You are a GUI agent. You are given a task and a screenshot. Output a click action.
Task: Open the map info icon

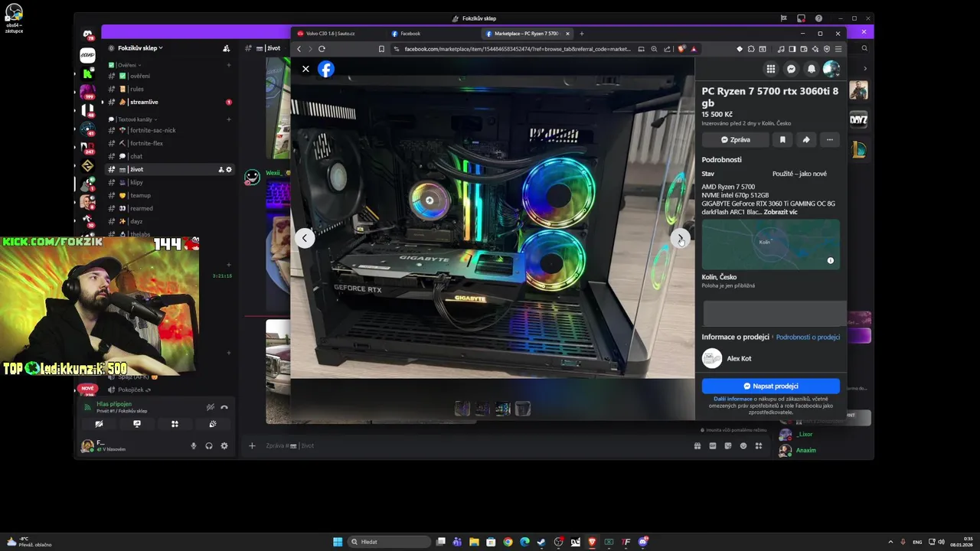click(x=830, y=261)
